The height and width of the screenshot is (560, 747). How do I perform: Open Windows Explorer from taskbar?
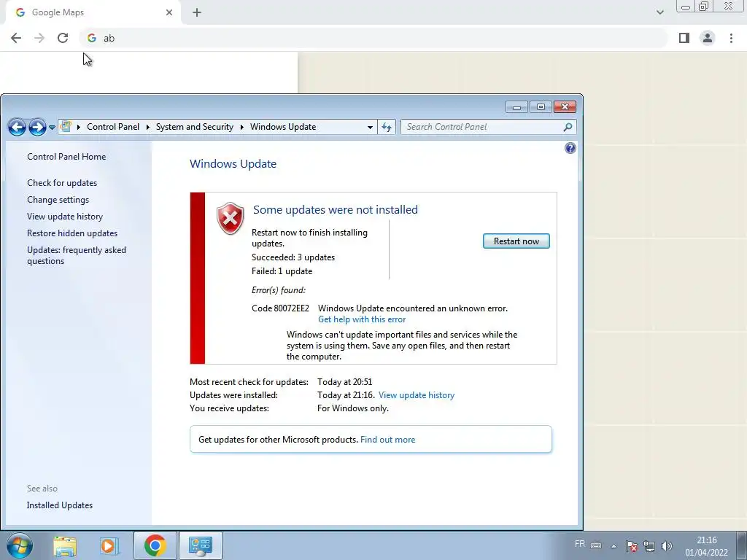[65, 545]
